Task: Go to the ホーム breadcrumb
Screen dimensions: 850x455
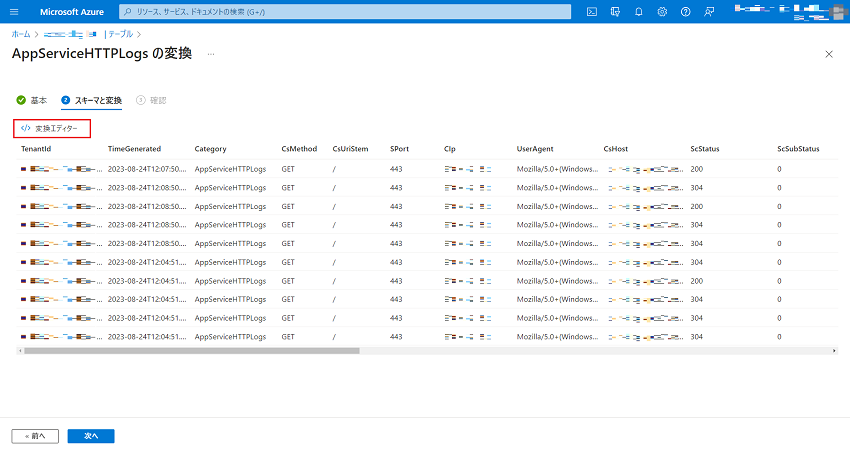Action: coord(21,34)
